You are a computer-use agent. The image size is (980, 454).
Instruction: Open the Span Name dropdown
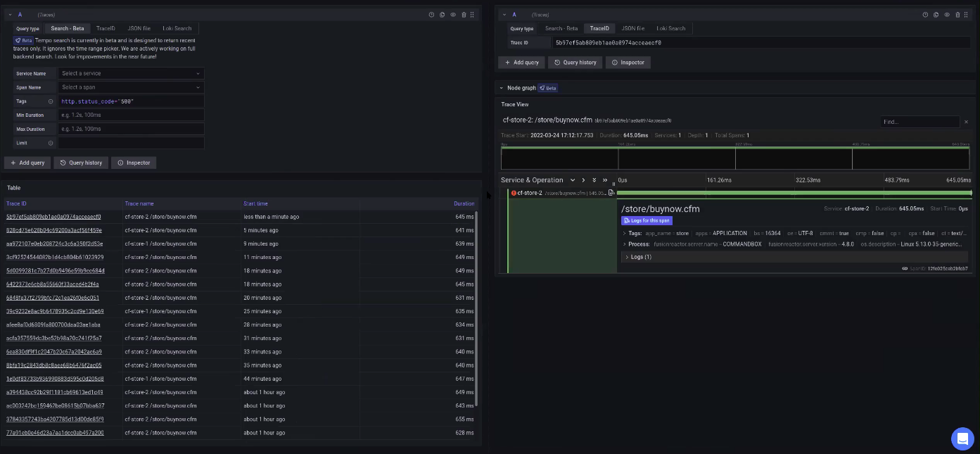click(131, 87)
